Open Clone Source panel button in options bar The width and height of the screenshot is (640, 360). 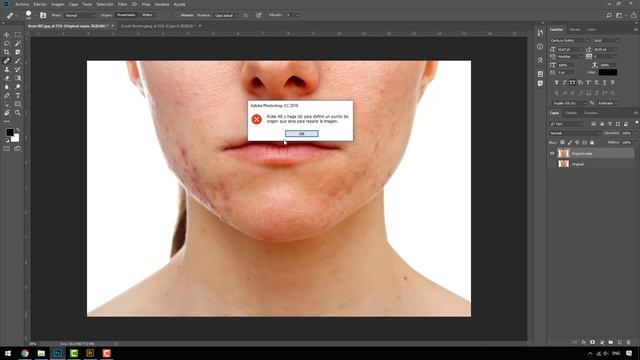[x=43, y=15]
